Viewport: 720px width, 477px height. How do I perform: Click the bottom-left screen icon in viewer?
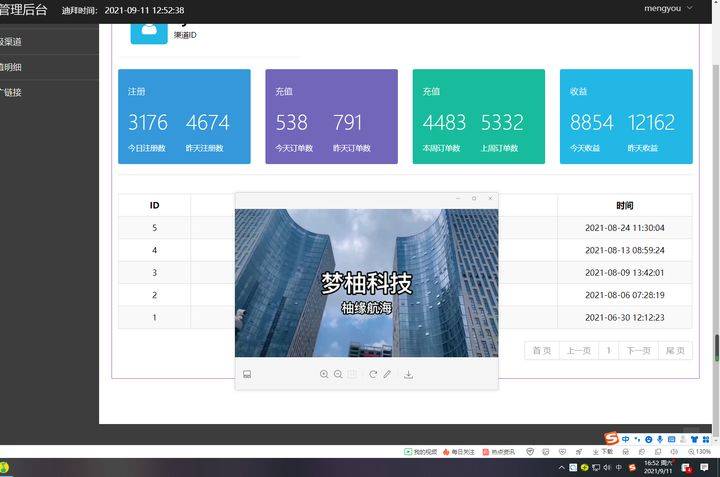(x=247, y=374)
